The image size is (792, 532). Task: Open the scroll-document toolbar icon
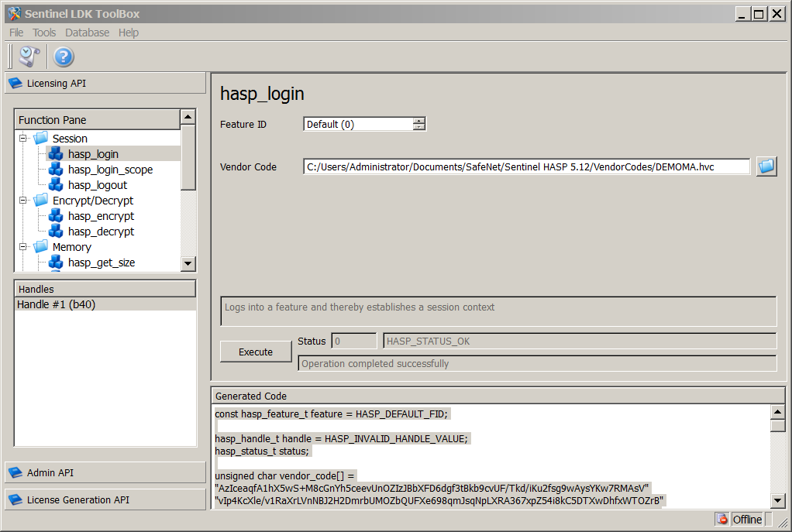tap(29, 57)
